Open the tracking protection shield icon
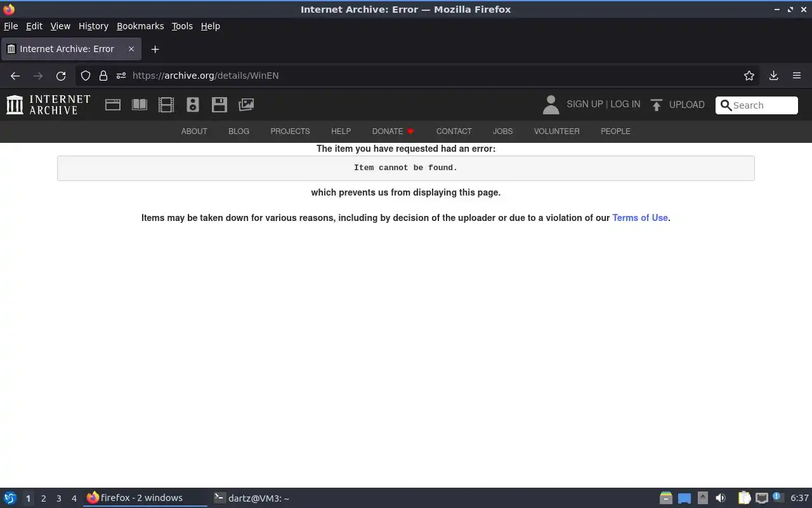This screenshot has height=508, width=812. [x=86, y=76]
